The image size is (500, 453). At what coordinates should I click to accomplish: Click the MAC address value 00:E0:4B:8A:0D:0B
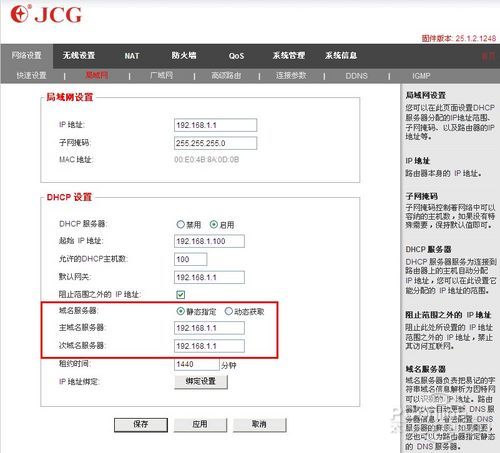tap(207, 160)
